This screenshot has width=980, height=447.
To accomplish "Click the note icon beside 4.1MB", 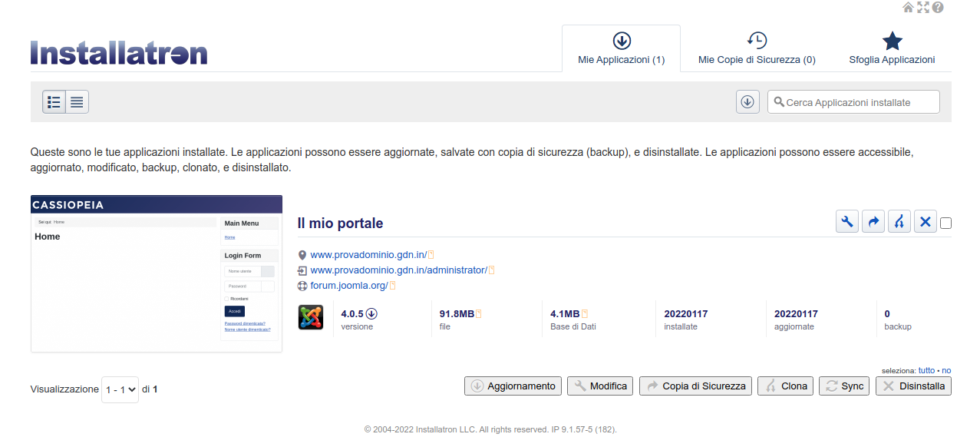I will (584, 313).
